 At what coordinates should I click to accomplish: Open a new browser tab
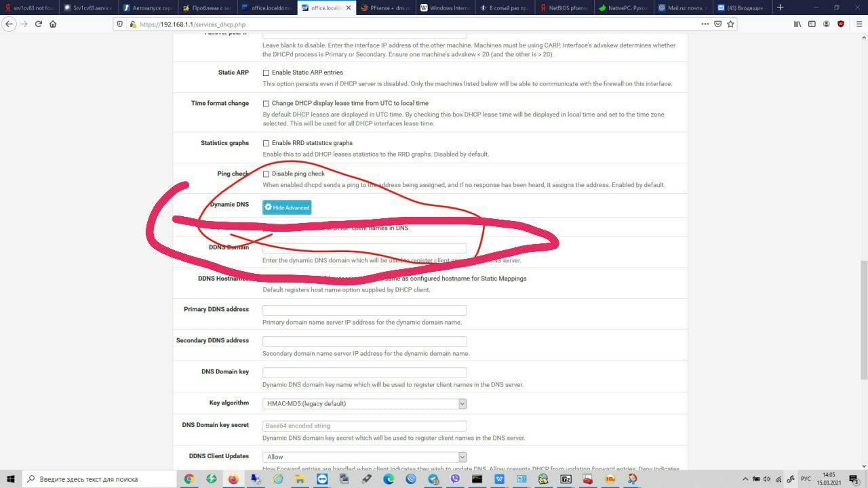click(780, 7)
